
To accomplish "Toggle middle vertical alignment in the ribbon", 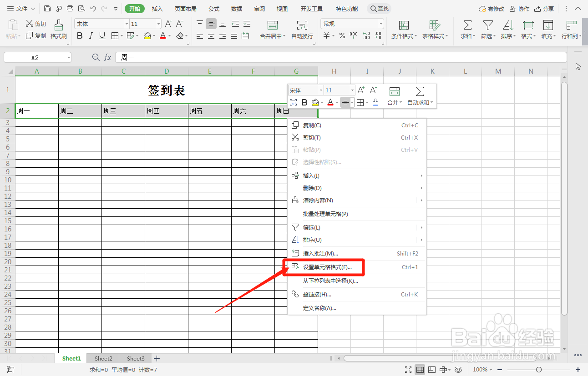I will (211, 24).
